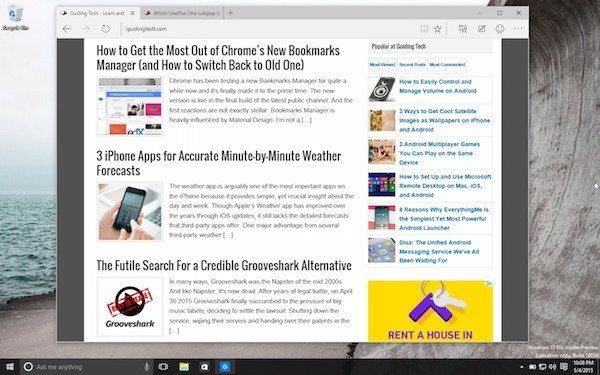Select the Most Commented tab

coord(447,65)
